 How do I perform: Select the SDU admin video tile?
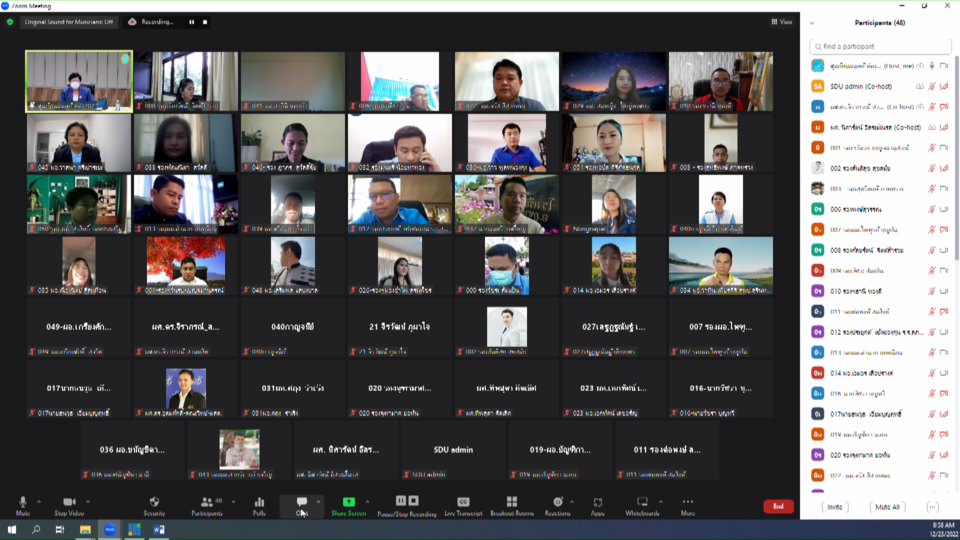453,449
